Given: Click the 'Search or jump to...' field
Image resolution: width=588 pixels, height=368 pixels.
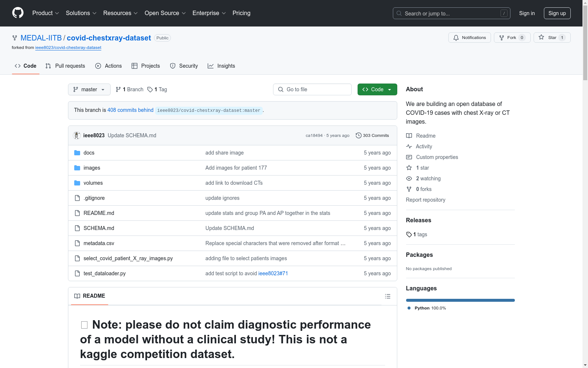Looking at the screenshot, I should point(452,13).
